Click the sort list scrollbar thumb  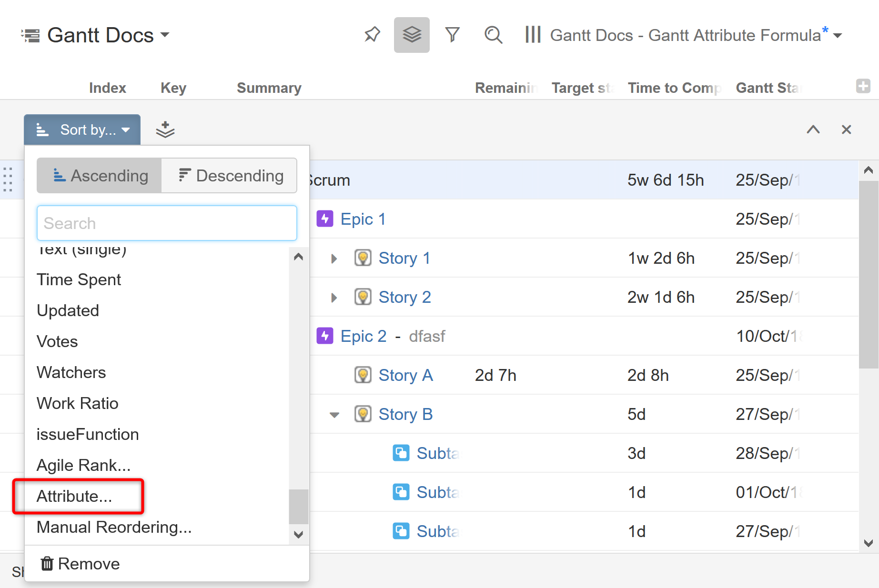coord(298,506)
